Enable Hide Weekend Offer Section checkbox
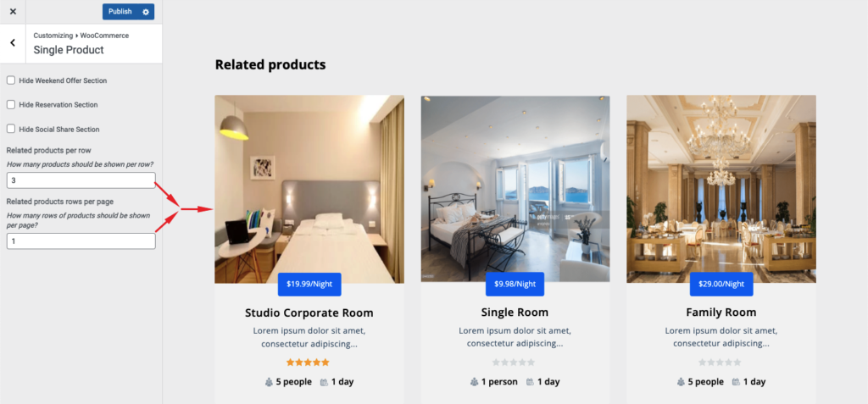The width and height of the screenshot is (868, 404). coord(10,80)
